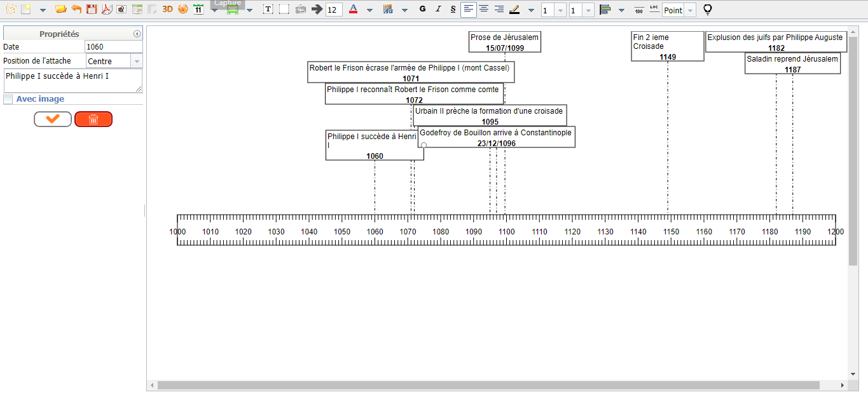Select the empty frame tool

284,10
